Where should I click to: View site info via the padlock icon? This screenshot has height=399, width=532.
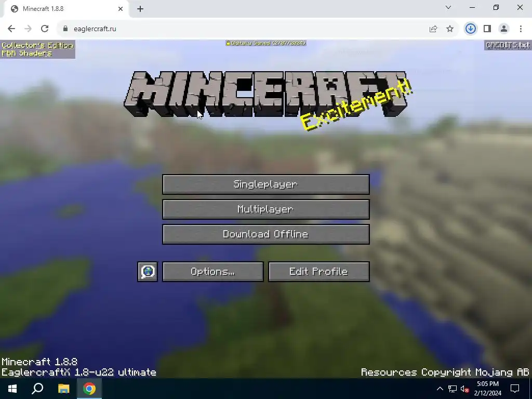tap(65, 29)
